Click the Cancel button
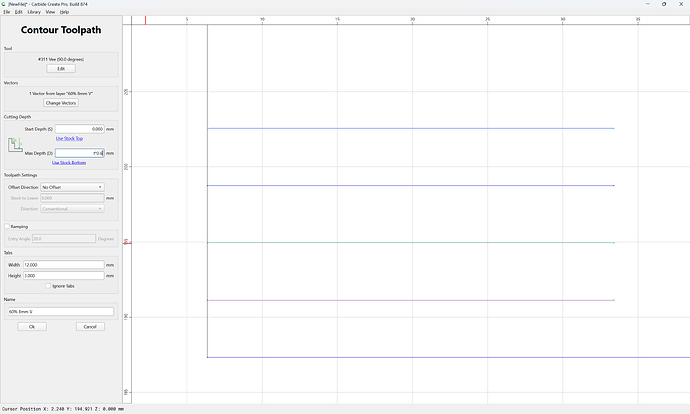This screenshot has height=414, width=690. (90, 327)
